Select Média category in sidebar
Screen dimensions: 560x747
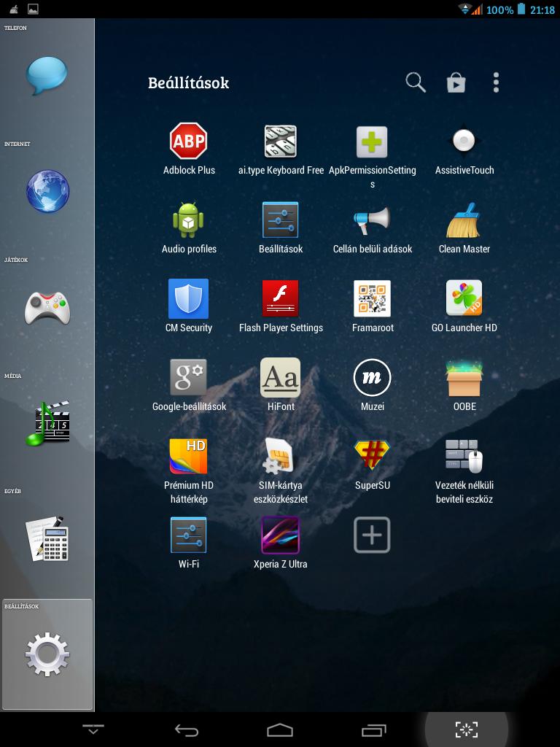point(47,423)
